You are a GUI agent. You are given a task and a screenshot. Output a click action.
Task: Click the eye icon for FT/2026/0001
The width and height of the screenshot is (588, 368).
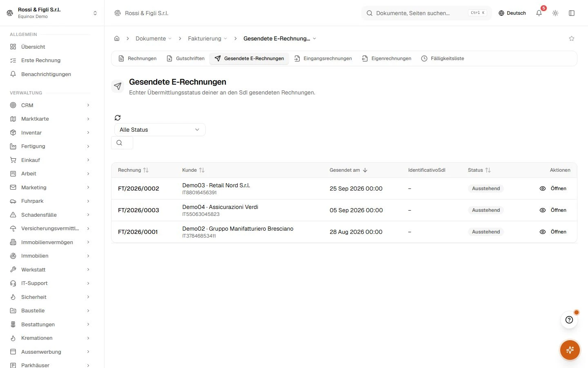pyautogui.click(x=543, y=232)
